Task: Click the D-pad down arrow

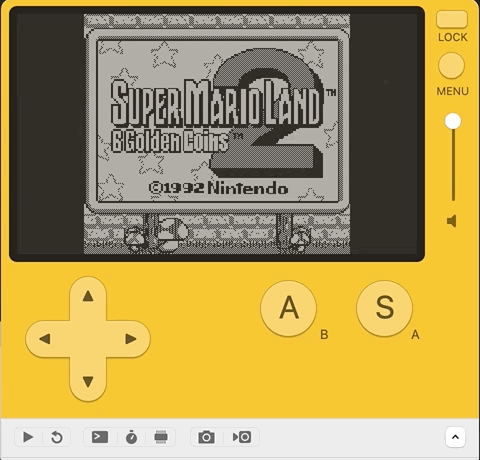Action: point(88,382)
